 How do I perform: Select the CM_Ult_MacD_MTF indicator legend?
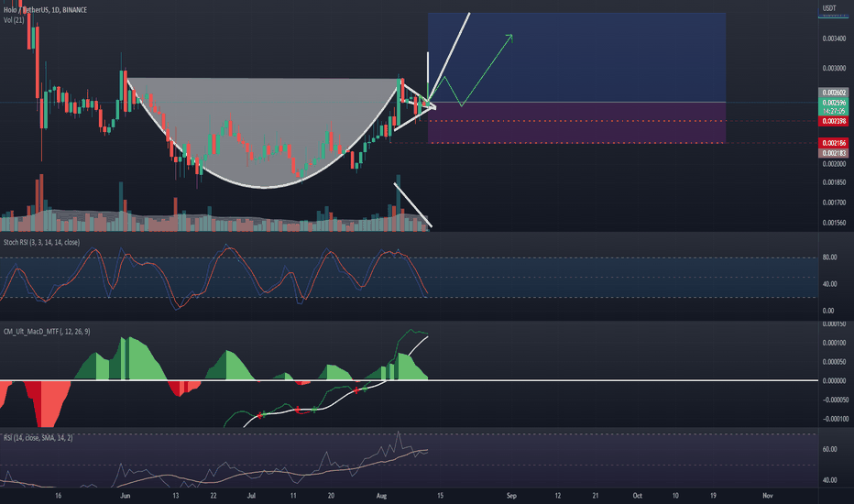[47, 332]
